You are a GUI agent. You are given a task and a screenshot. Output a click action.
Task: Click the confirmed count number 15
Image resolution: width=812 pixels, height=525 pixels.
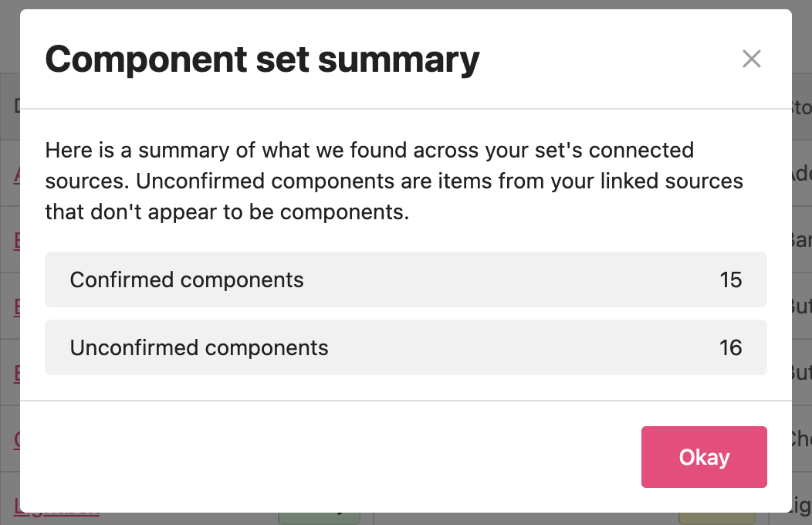click(x=730, y=279)
